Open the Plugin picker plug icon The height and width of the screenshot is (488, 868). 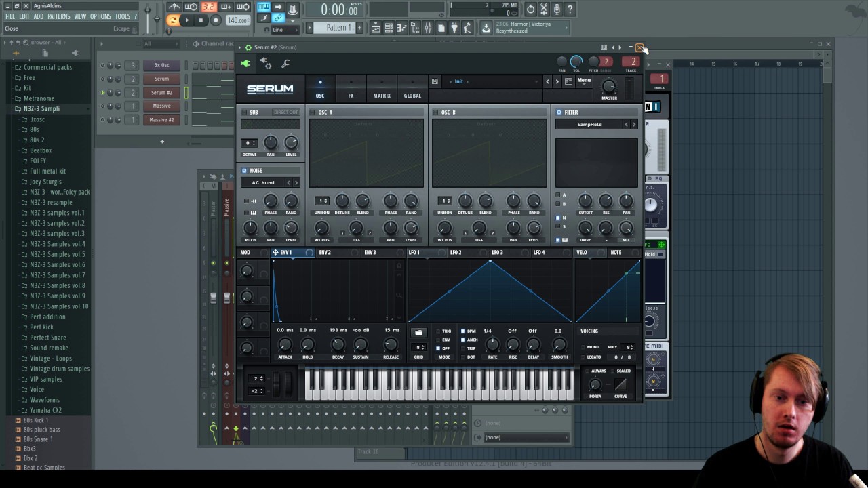coord(454,28)
